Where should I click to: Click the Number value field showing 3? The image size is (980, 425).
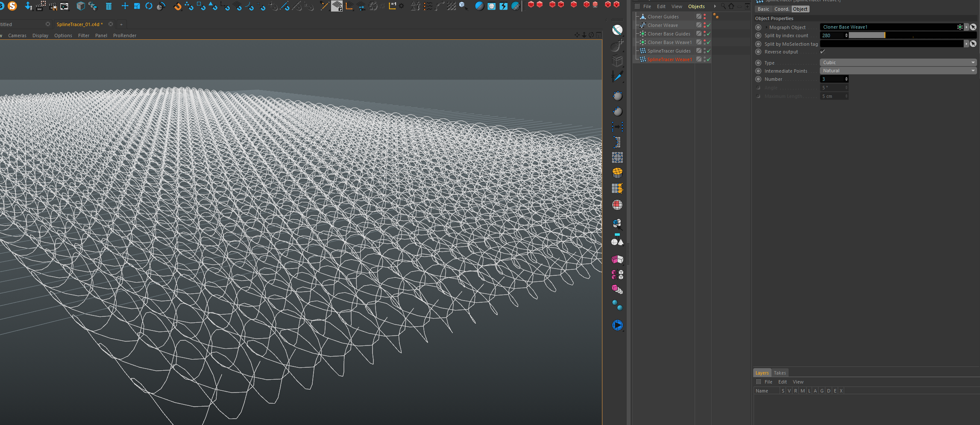pos(832,79)
